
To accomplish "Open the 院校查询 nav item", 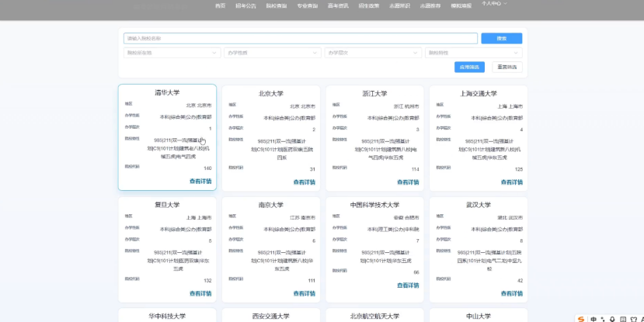I will 277,5.
